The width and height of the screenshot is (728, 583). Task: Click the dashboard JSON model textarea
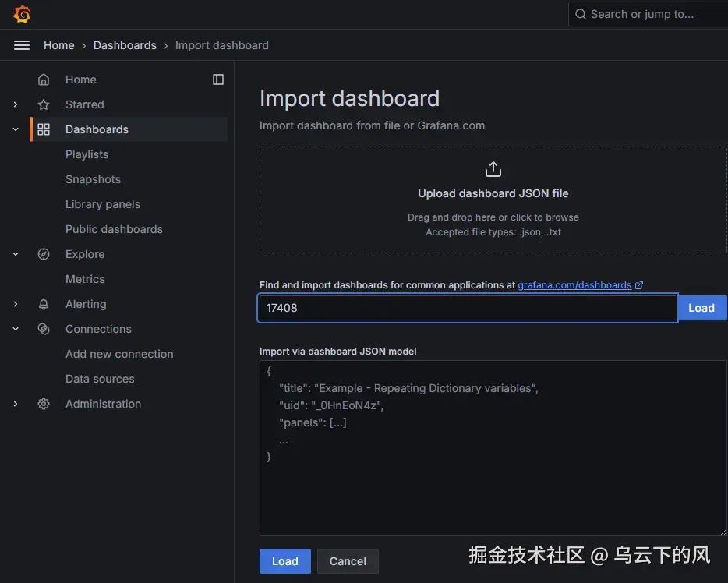(x=493, y=448)
